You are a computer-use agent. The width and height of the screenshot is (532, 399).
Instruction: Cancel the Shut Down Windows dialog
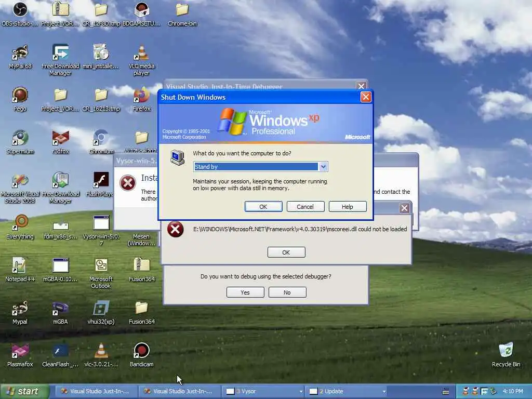(305, 207)
